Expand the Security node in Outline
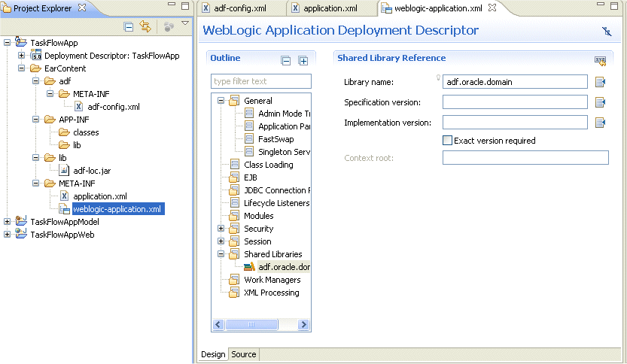The height and width of the screenshot is (364, 627). point(221,229)
